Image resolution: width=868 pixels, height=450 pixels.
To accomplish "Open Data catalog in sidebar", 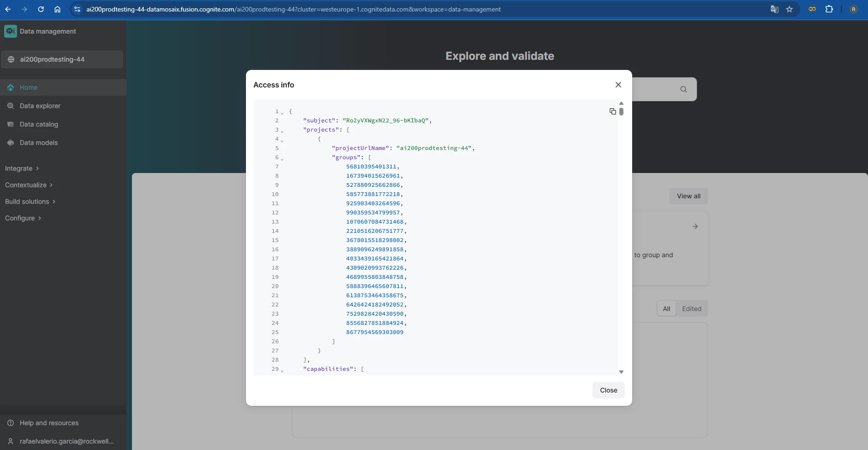I will click(39, 124).
